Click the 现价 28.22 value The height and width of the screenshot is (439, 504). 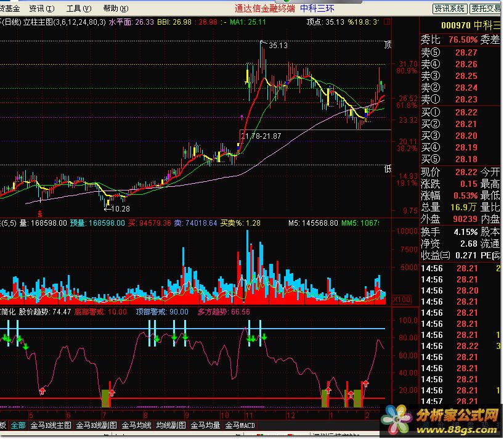466,172
